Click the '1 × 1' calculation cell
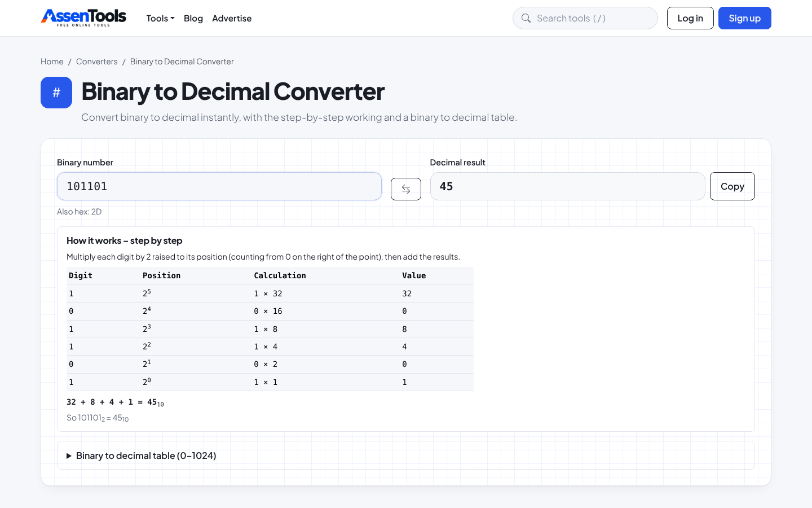This screenshot has width=812, height=508. coord(266,382)
